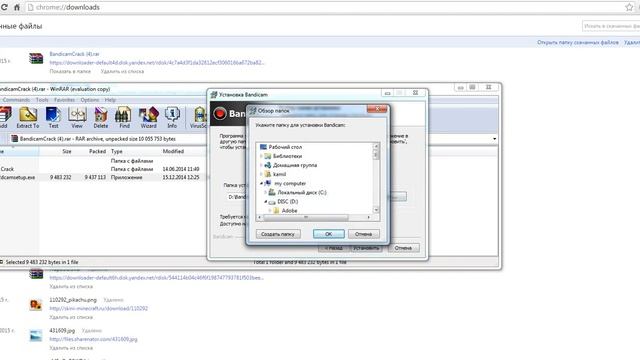This screenshot has width=640, height=360.
Task: Click the 431609.jpg download thumbnail icon
Action: pos(36,336)
